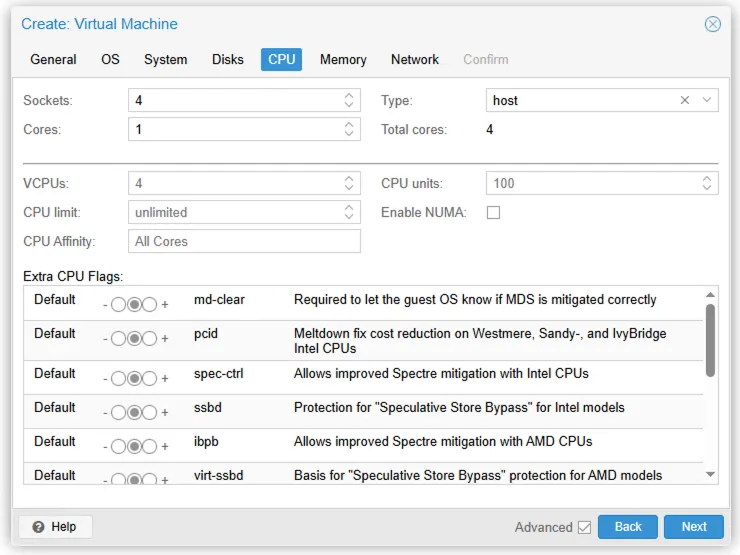Click the CPU flags scrollbar thumb
Screen dimensions: 740x555
click(710, 340)
